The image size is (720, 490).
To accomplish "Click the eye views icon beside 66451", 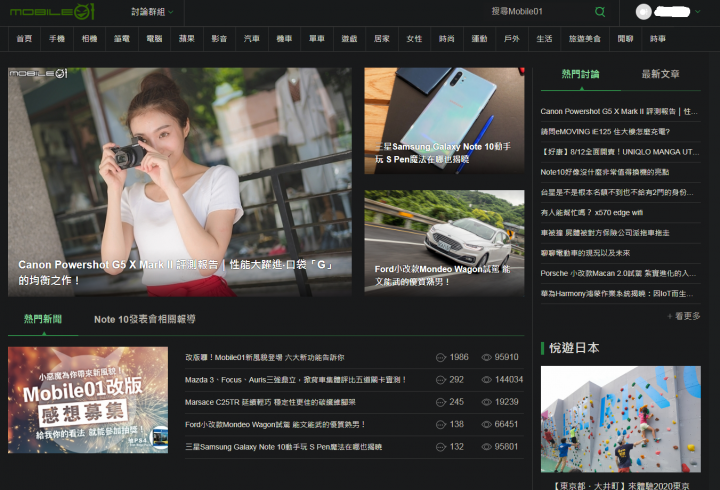I will click(486, 425).
